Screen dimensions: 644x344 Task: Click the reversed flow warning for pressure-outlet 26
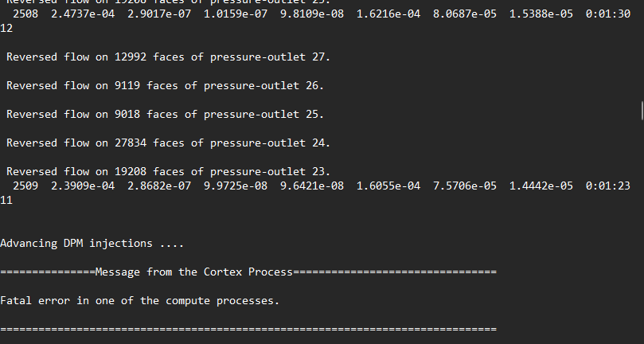(165, 85)
